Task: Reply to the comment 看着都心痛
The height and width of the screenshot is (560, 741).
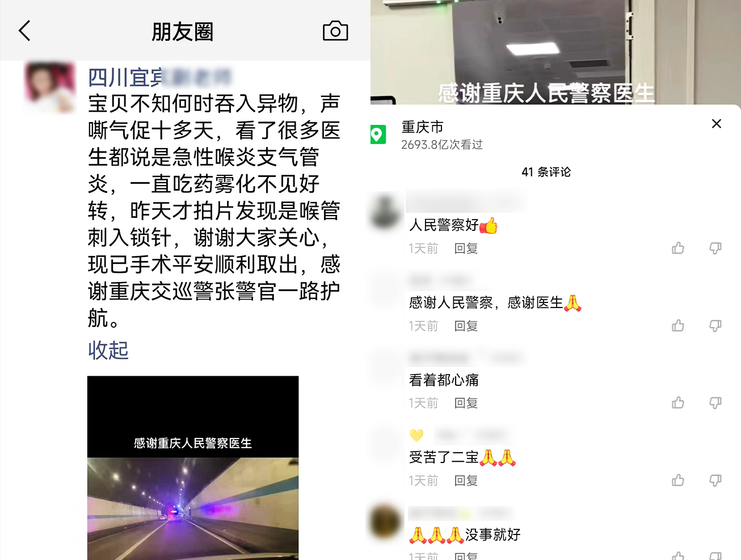Action: pyautogui.click(x=466, y=403)
